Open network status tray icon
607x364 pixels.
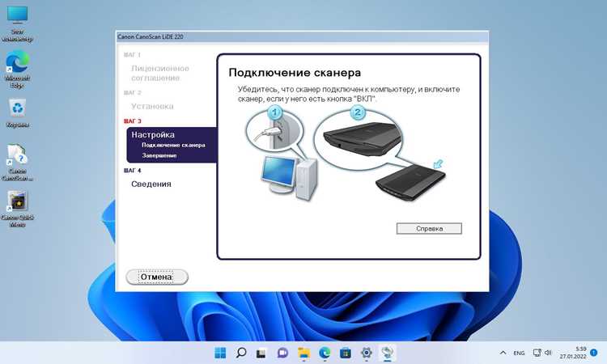point(537,353)
